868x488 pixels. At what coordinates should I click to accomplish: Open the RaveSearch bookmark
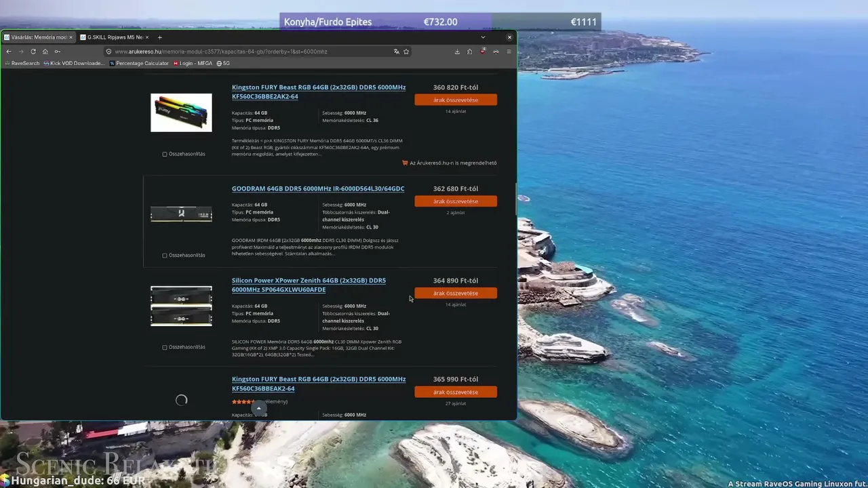pyautogui.click(x=22, y=63)
